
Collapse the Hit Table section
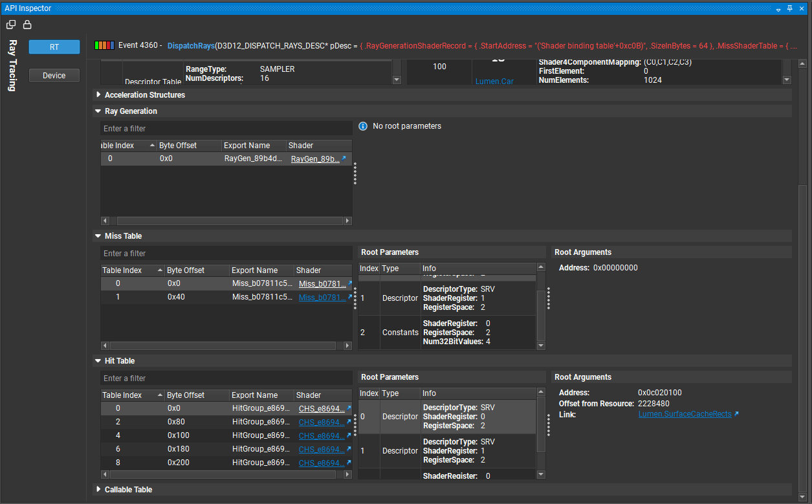[x=98, y=361]
